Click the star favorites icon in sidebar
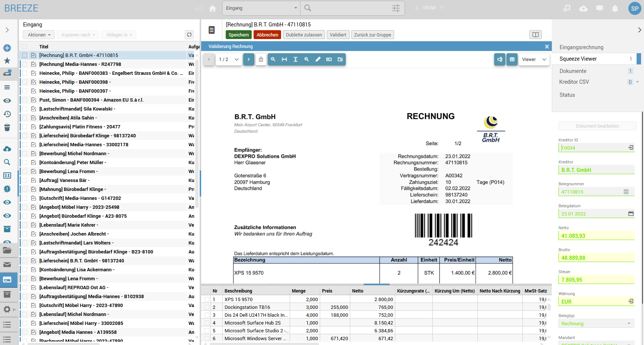The image size is (644, 345). pyautogui.click(x=7, y=61)
